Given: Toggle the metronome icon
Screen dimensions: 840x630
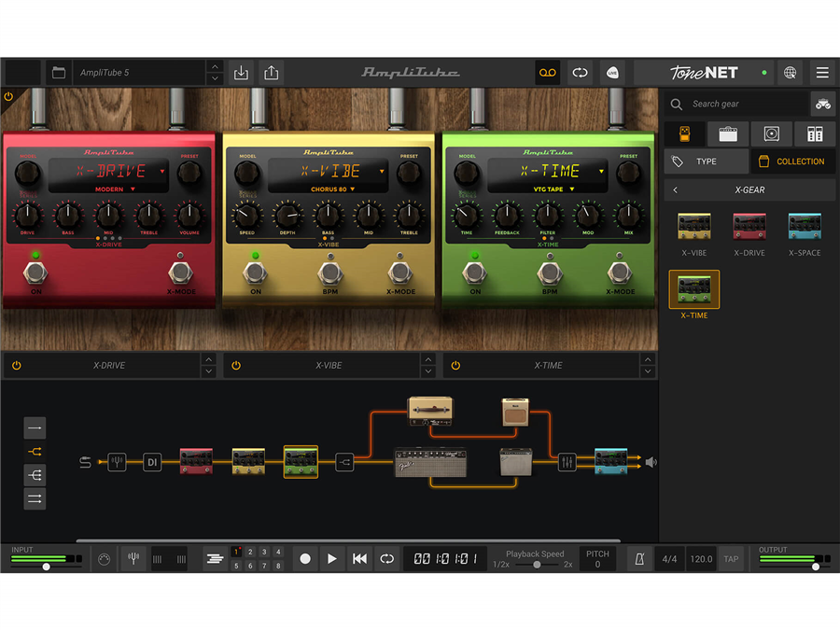Looking at the screenshot, I should (x=639, y=559).
